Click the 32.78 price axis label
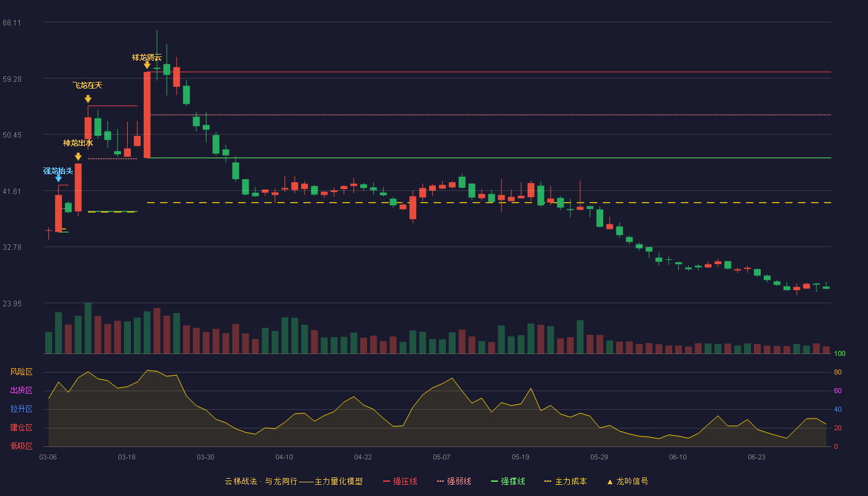Image resolution: width=868 pixels, height=496 pixels. (x=12, y=247)
